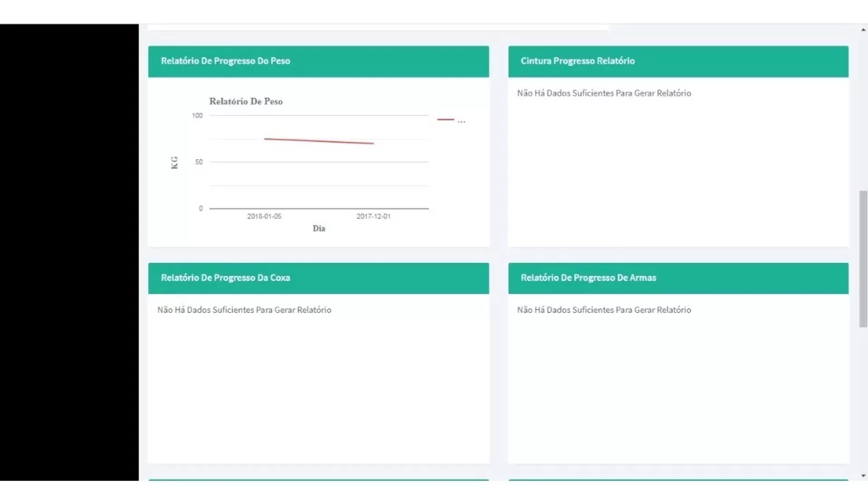This screenshot has width=868, height=504.
Task: Click Relatório De Progresso Da Coxa header
Action: [225, 278]
